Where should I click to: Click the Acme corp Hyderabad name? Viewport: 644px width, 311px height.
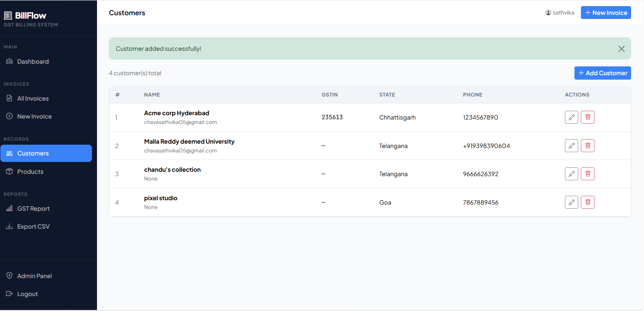[x=177, y=113]
